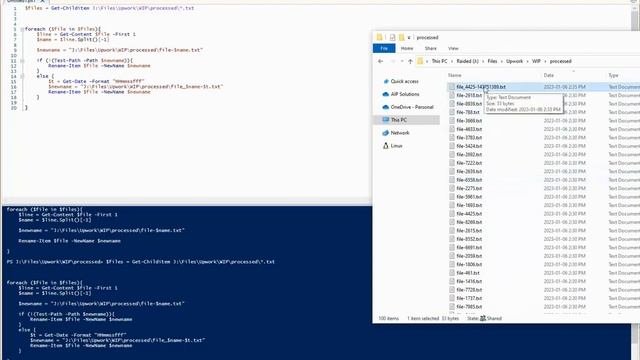Screen dimensions: 640x360
Task: Expand chevron after Raided (I:) in breadcrumb
Action: [483, 61]
